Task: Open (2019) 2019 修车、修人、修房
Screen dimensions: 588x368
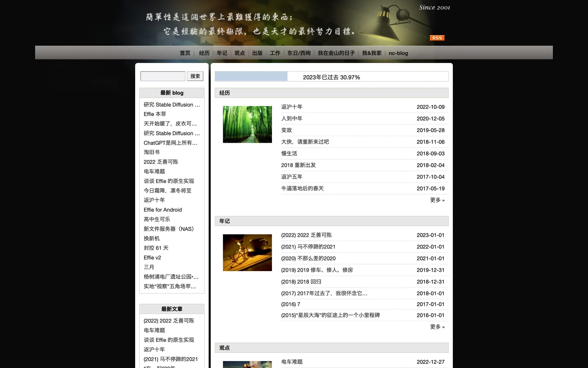Action: [x=317, y=270]
